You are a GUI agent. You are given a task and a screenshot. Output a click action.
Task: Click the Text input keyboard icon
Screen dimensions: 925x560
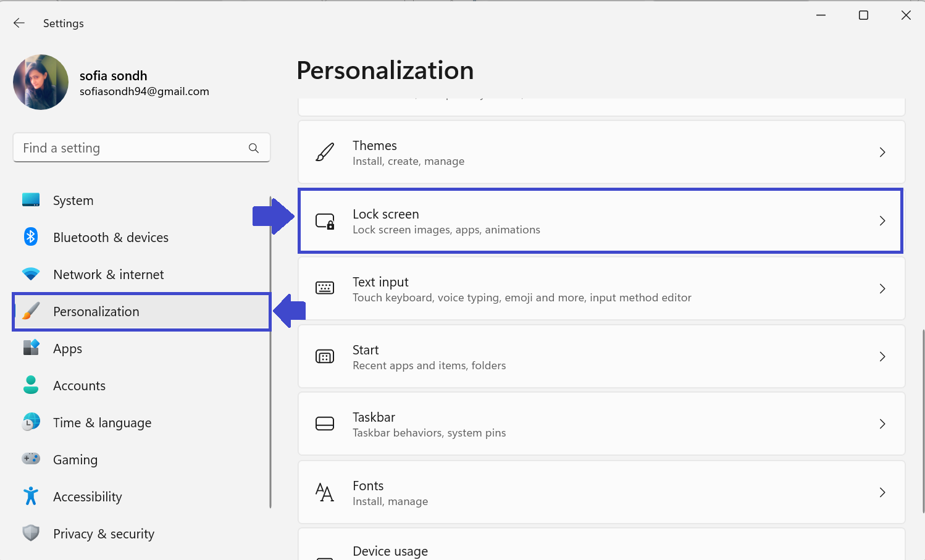(325, 288)
